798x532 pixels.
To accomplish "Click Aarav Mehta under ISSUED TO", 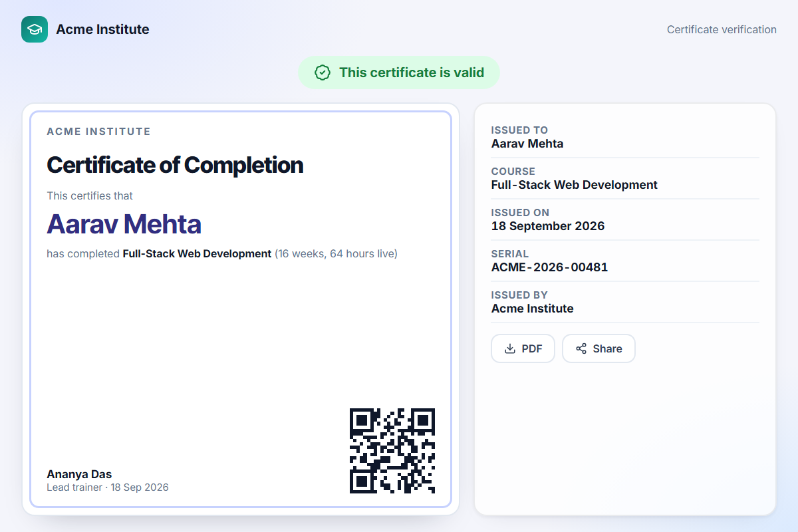I will (x=527, y=144).
